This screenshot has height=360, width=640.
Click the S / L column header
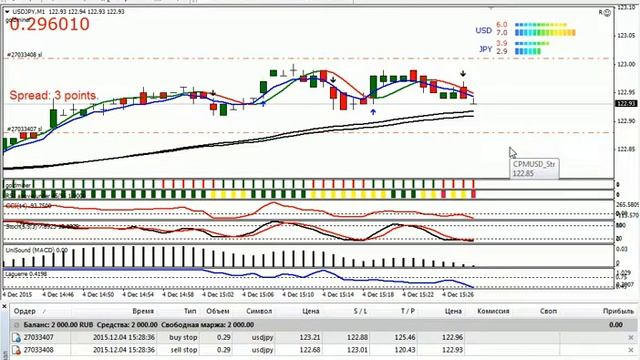click(360, 311)
